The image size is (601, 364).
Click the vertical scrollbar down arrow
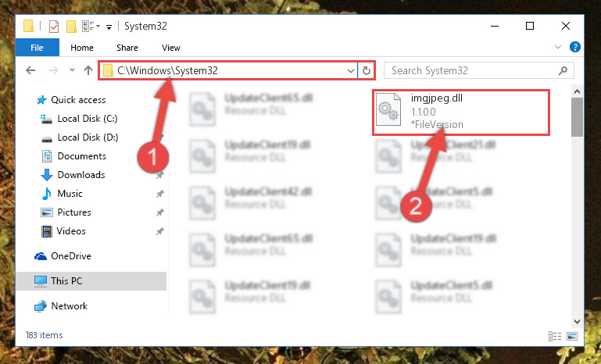pos(577,321)
